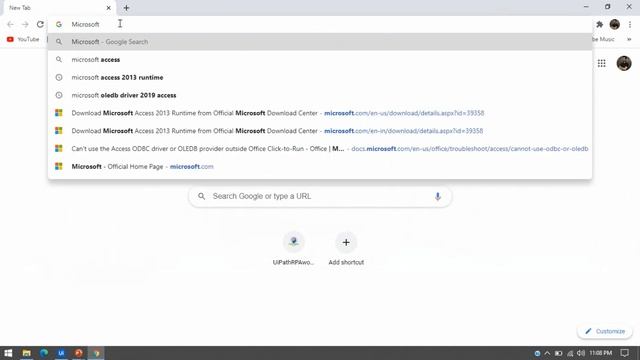Open Customize this page button

(605, 331)
